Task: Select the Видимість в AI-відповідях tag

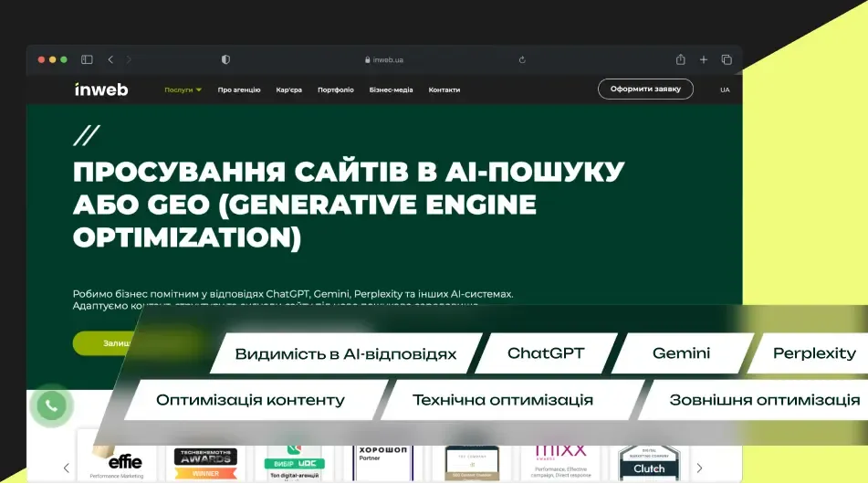Action: [x=345, y=353]
